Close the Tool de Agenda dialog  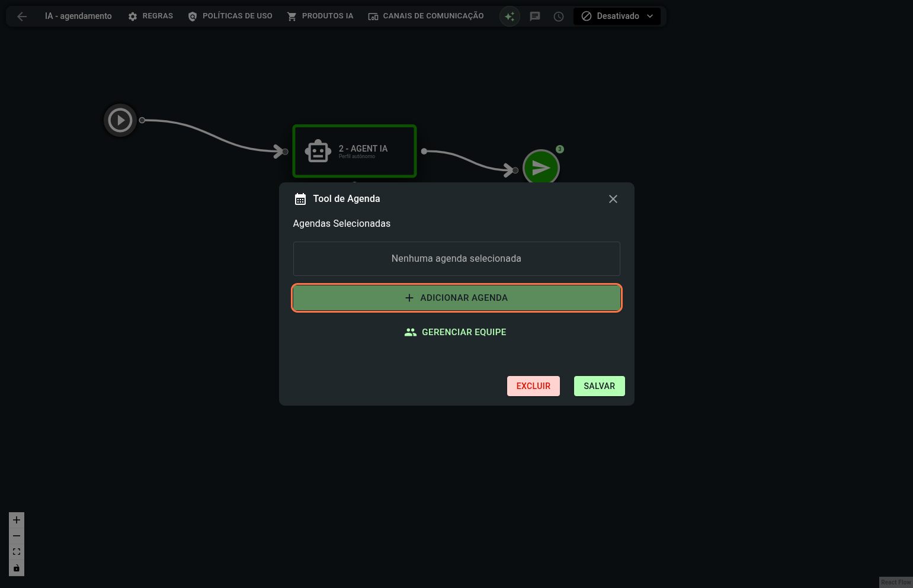(613, 199)
